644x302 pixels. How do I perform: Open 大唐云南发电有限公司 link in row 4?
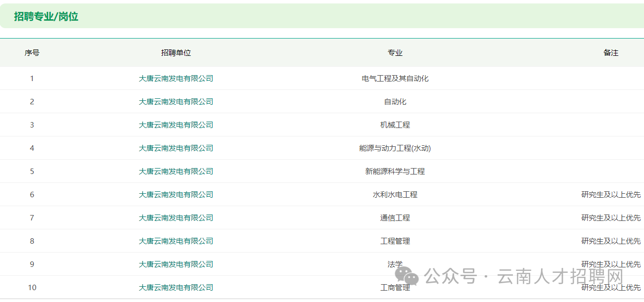pos(176,148)
